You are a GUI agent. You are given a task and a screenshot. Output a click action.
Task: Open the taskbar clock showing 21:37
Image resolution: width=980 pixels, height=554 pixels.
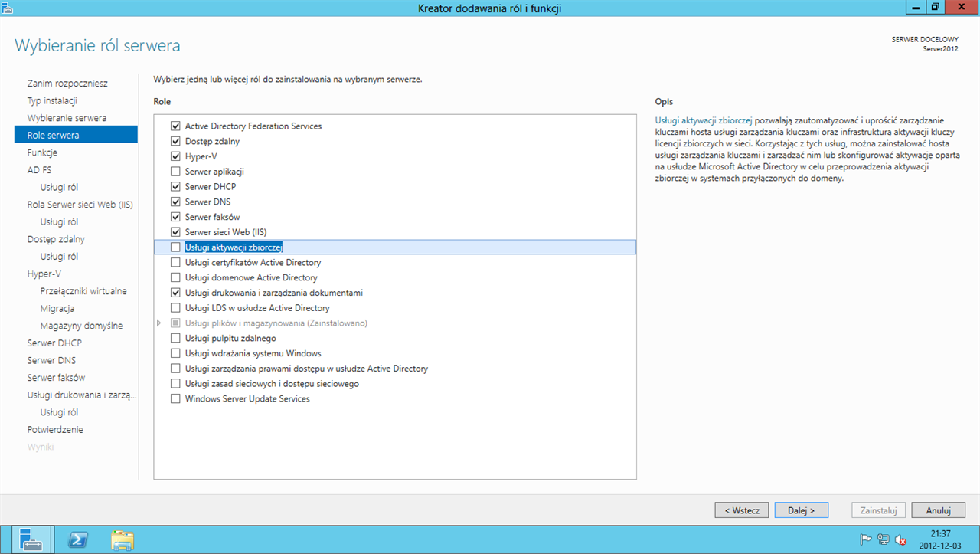point(941,539)
